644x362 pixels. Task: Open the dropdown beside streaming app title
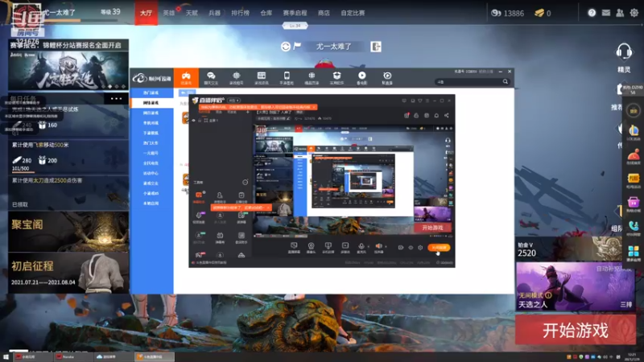pos(234,100)
